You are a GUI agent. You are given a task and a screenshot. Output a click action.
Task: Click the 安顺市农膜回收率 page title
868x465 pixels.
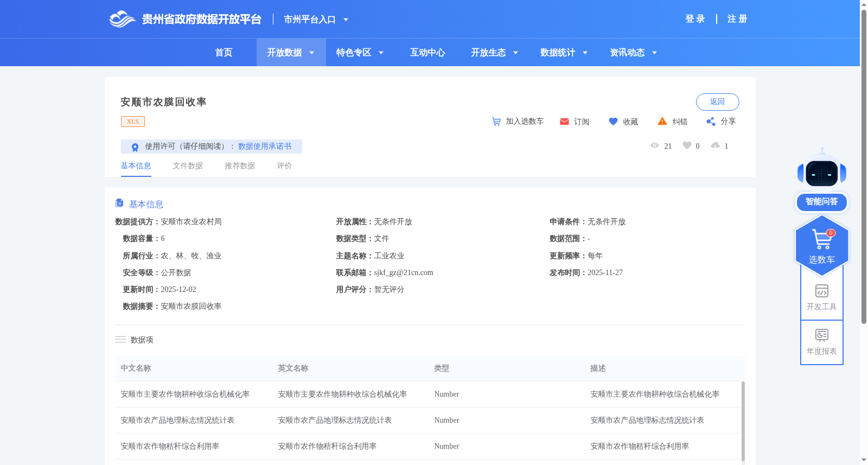coord(163,102)
